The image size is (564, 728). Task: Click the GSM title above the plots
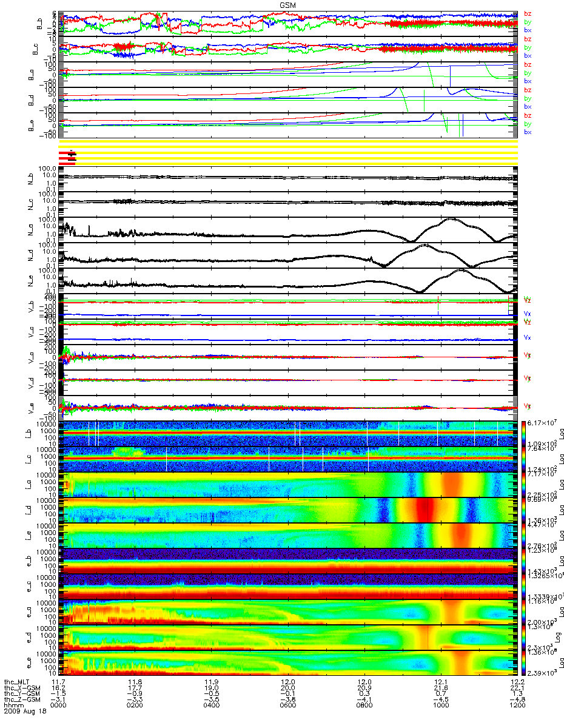[x=287, y=5]
